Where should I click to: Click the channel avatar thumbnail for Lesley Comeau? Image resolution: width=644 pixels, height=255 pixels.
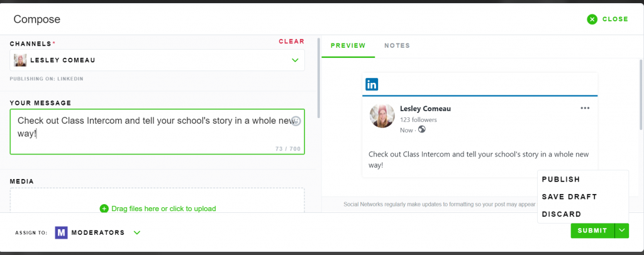click(x=20, y=60)
